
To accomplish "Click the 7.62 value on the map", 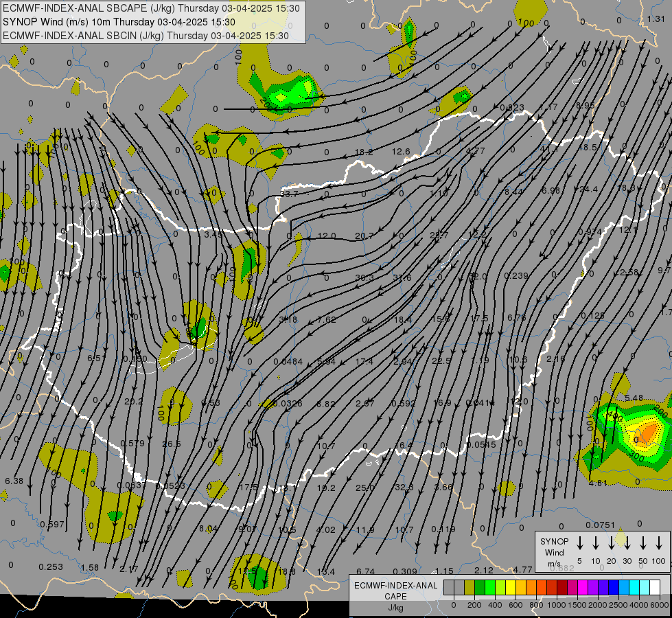I will click(327, 319).
